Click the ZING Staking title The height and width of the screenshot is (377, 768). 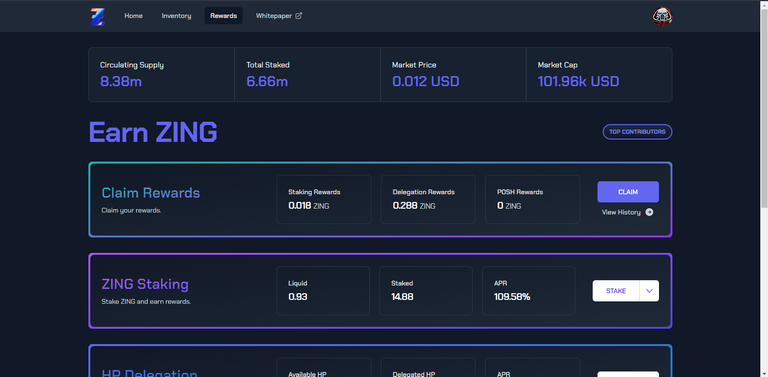pos(145,284)
